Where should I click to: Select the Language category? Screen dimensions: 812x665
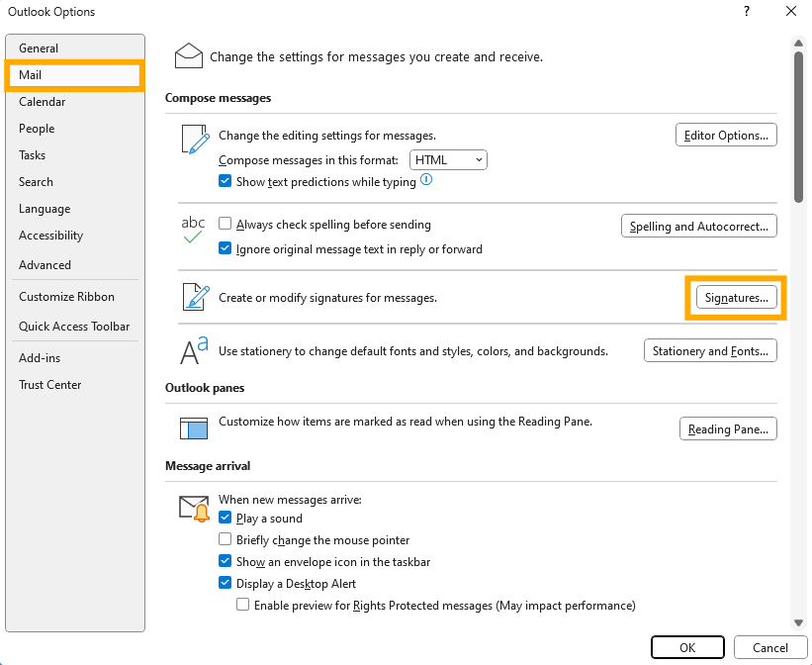tap(74, 209)
